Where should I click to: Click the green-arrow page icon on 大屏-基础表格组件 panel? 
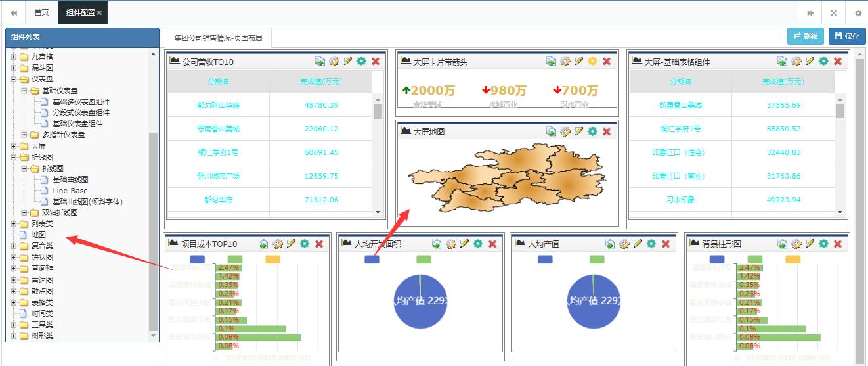pyautogui.click(x=782, y=61)
